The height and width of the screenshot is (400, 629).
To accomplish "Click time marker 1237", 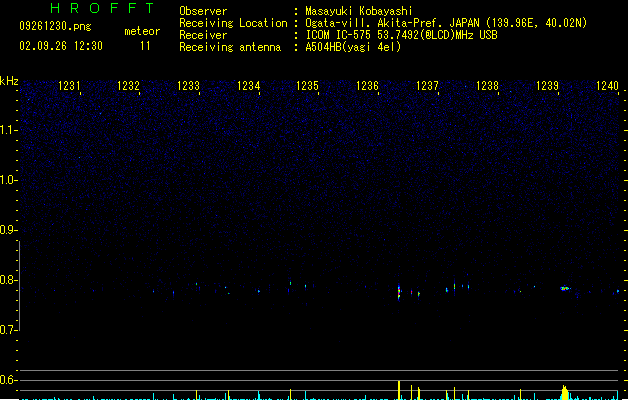I will click(x=427, y=86).
